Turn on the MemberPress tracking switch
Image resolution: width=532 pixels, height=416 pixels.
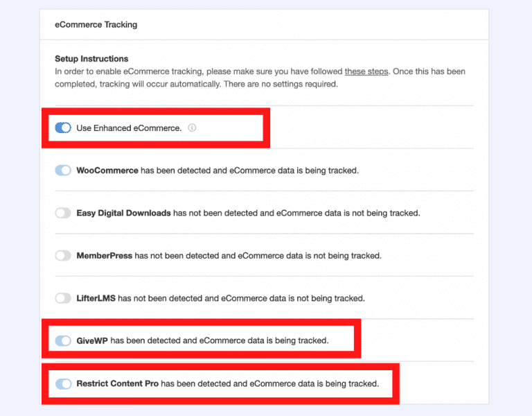click(x=63, y=255)
